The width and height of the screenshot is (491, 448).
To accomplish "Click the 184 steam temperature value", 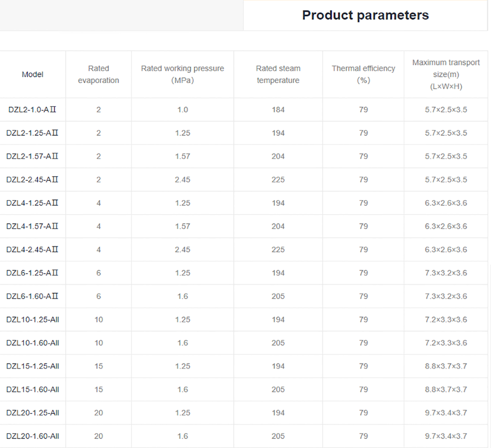I will coord(278,110).
